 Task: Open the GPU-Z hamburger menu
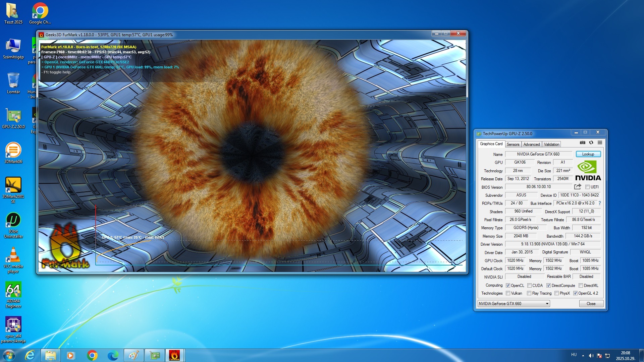[600, 143]
